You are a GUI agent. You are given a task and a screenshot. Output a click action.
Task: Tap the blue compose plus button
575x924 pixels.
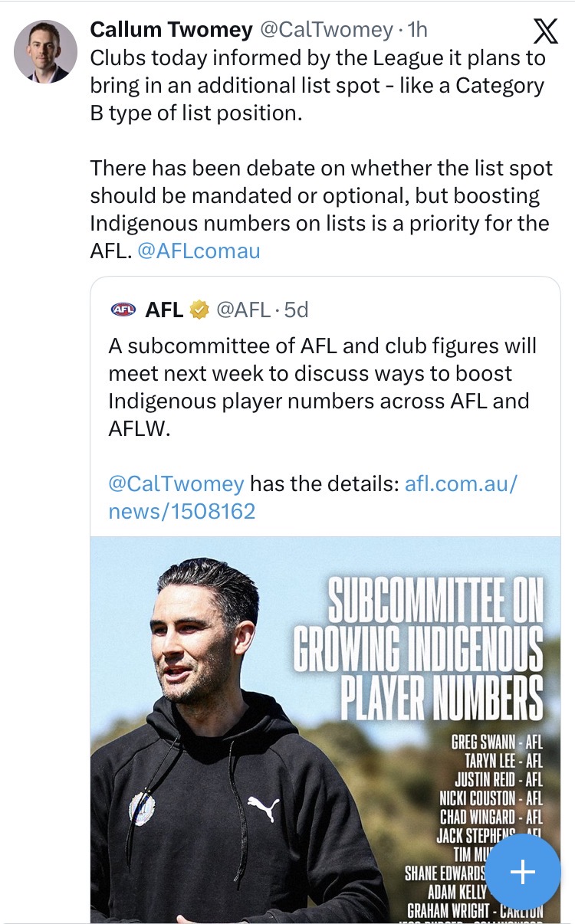(x=523, y=871)
